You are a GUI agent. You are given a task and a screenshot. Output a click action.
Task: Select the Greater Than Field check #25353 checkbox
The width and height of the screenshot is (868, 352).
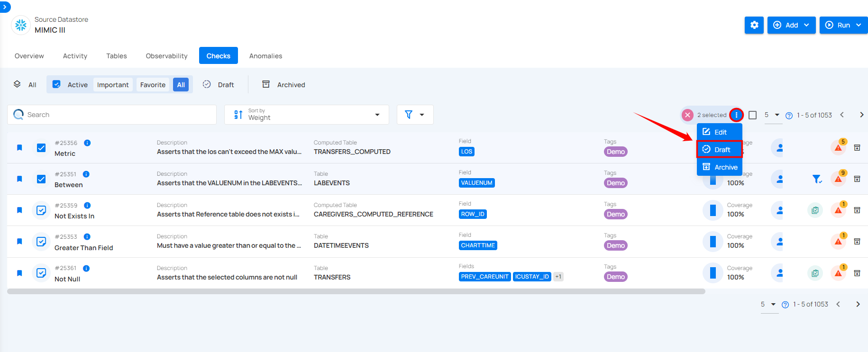click(x=41, y=242)
